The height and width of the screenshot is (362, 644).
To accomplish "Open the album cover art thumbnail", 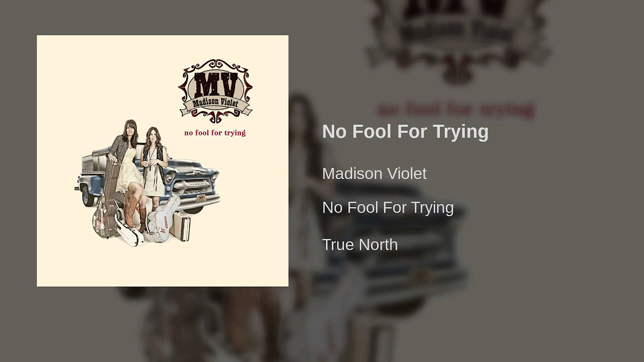I will tap(163, 161).
